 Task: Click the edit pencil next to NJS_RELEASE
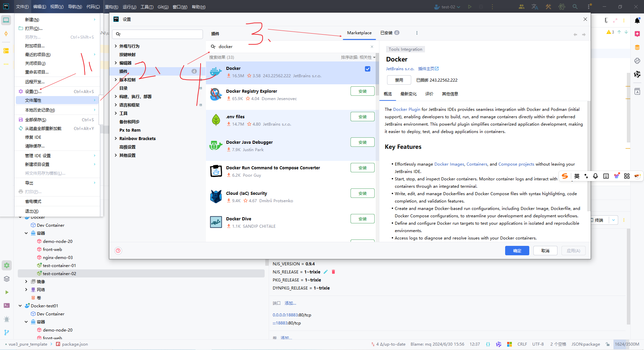(x=326, y=272)
